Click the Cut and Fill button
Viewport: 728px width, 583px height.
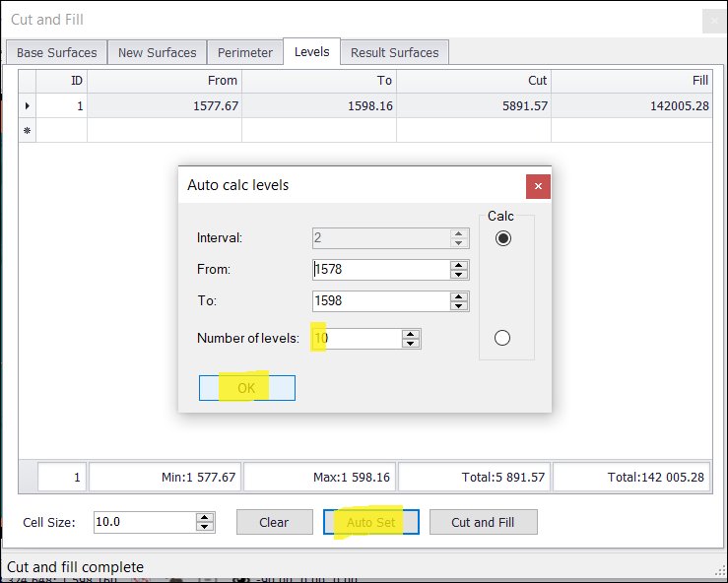[483, 522]
